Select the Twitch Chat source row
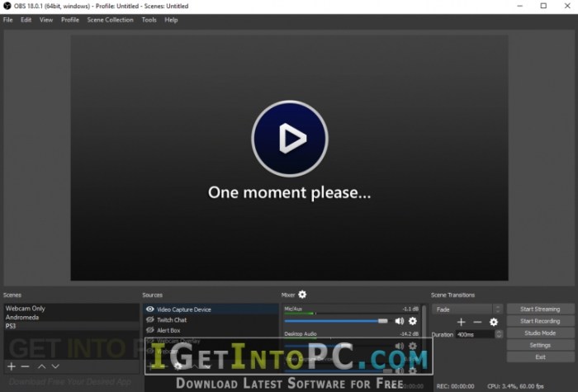Screen dimensions: 578x392 211,319
